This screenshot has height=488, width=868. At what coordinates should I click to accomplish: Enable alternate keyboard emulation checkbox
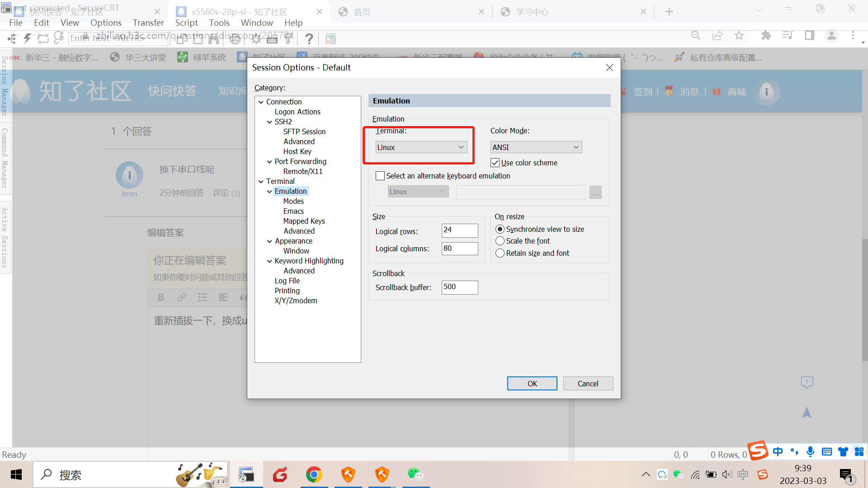tap(380, 176)
